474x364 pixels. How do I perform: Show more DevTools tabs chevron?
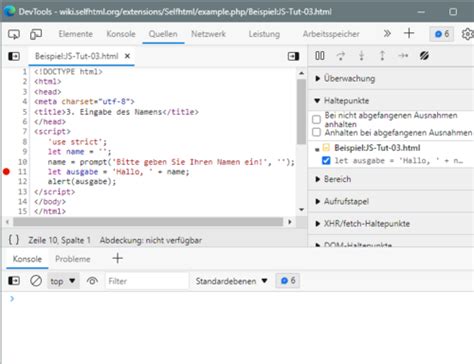click(387, 34)
